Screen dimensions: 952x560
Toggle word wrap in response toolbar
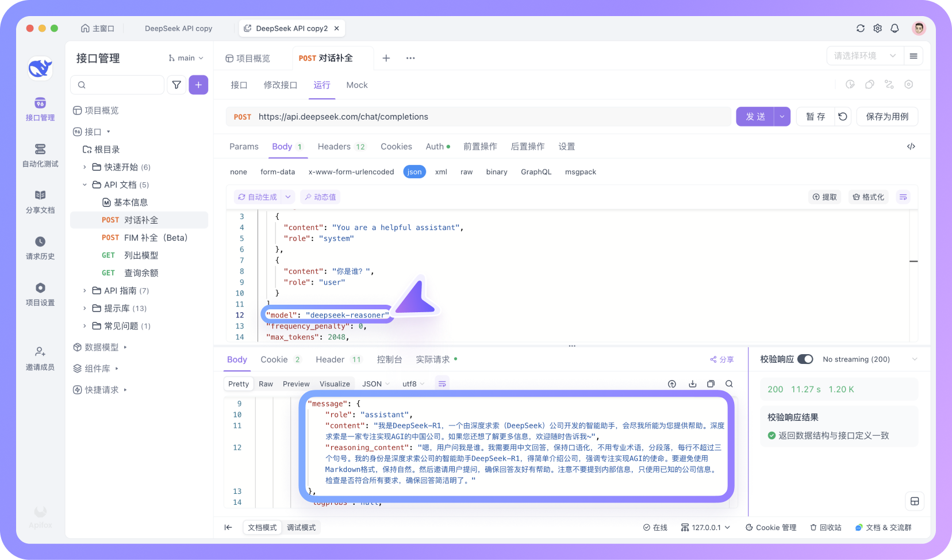point(442,384)
